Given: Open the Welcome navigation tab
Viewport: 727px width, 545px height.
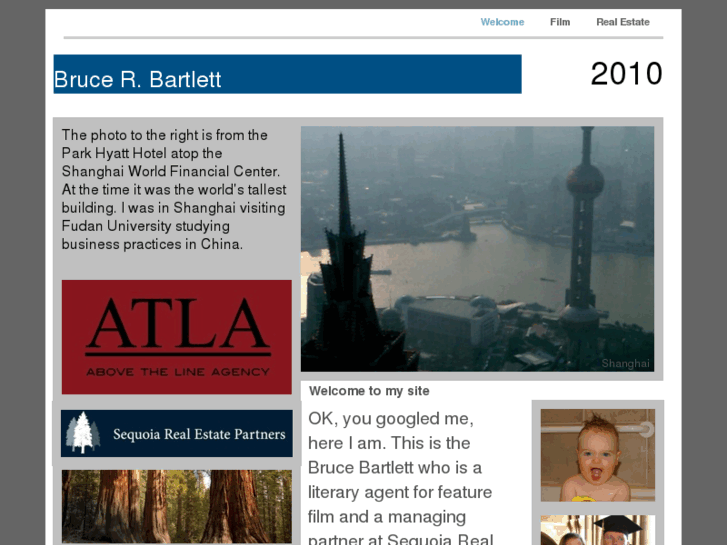Looking at the screenshot, I should (502, 22).
